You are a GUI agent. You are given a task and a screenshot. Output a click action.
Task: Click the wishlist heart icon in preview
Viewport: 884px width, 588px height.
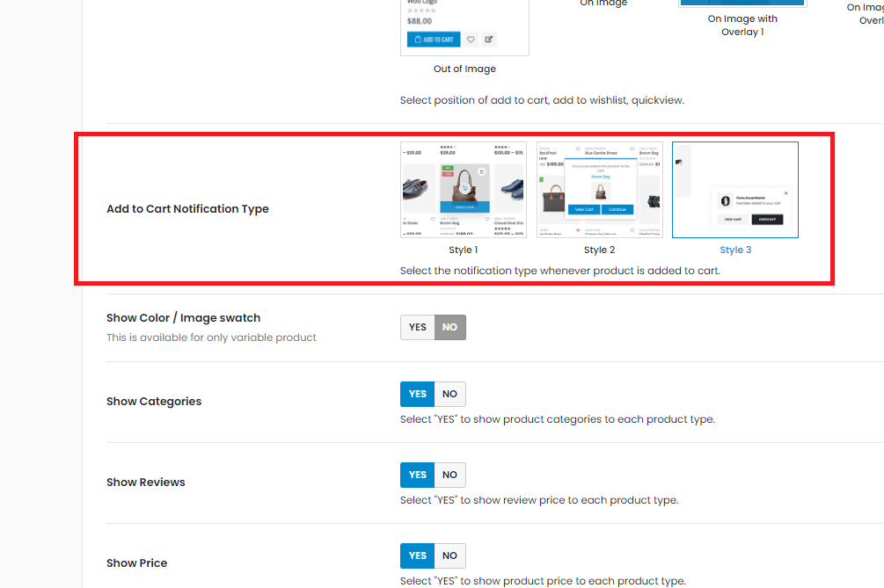471,40
